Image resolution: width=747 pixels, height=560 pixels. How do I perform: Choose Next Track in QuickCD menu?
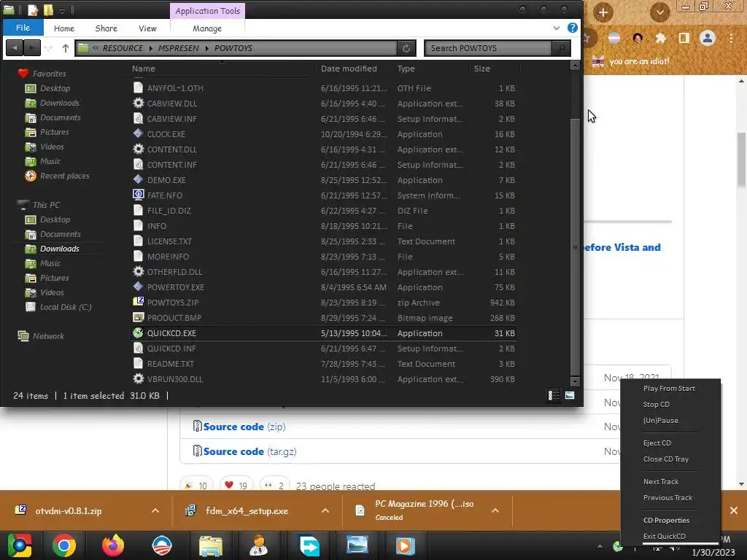click(661, 481)
